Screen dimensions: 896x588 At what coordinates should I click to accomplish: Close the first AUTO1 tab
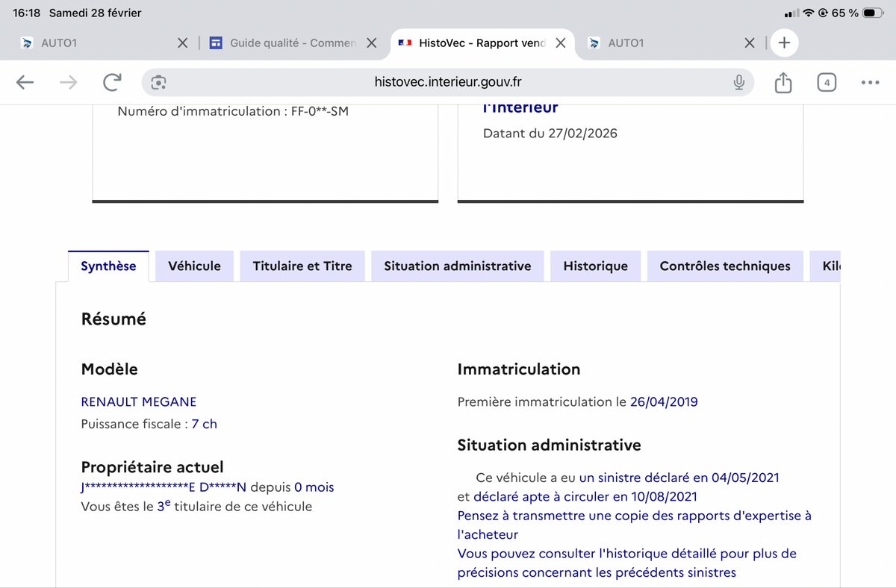point(182,43)
